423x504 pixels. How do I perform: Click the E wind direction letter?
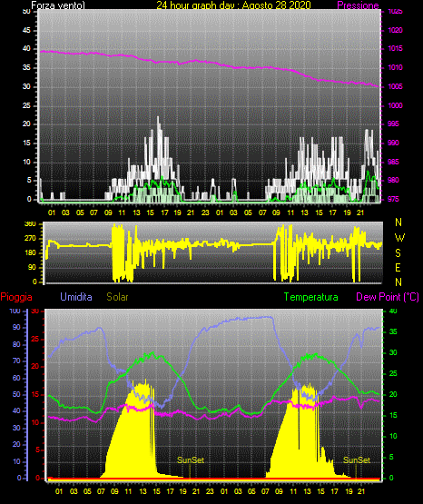point(398,267)
